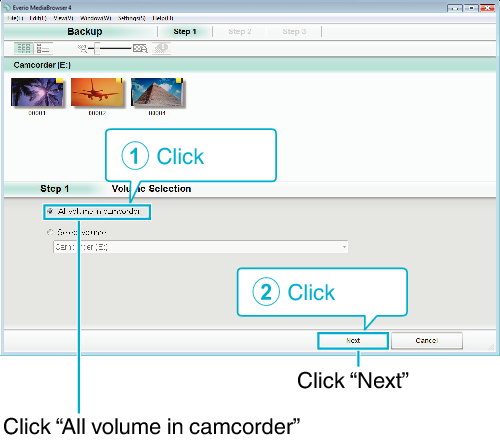
Task: Click the Step 1 tab
Action: point(185,32)
